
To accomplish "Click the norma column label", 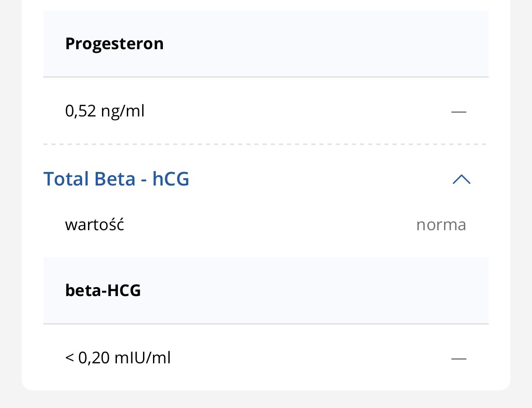I will tap(441, 224).
